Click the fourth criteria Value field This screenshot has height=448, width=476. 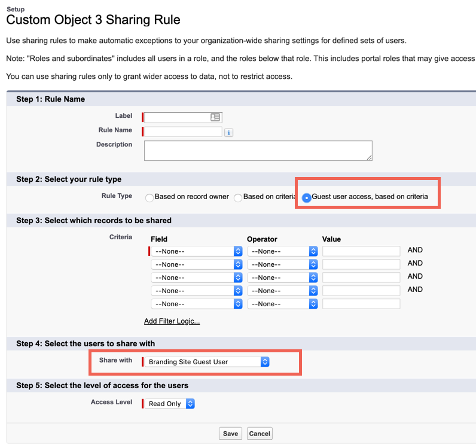coord(361,291)
